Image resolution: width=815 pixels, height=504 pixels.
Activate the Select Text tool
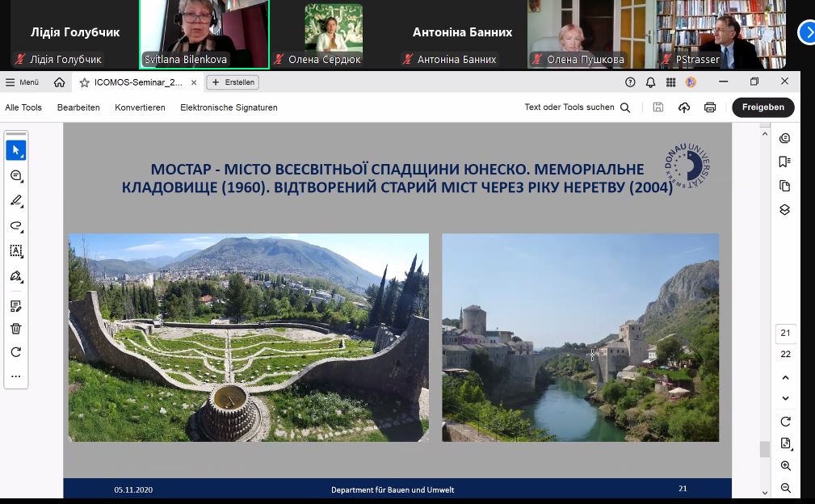click(x=15, y=251)
